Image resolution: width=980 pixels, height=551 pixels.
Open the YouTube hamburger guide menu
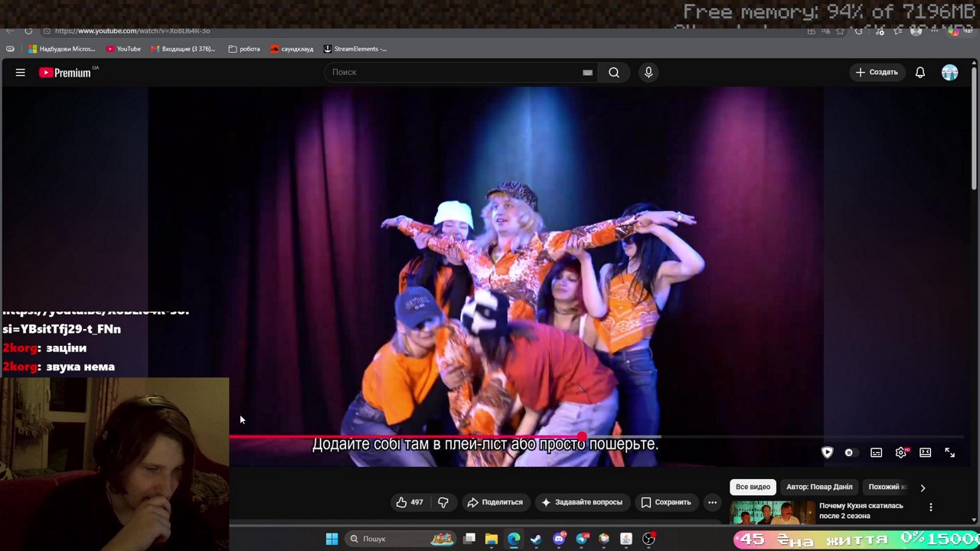point(21,72)
